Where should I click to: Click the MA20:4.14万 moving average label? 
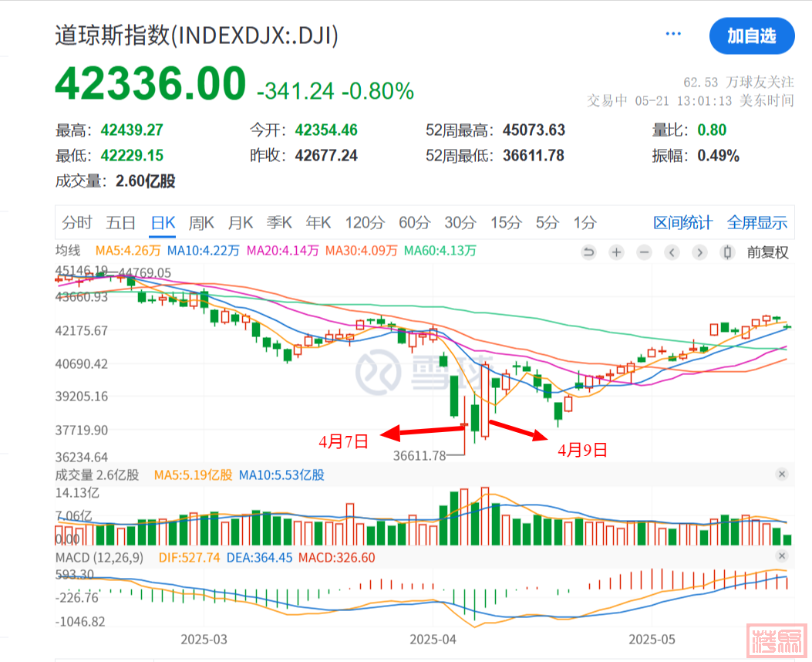coord(282,251)
